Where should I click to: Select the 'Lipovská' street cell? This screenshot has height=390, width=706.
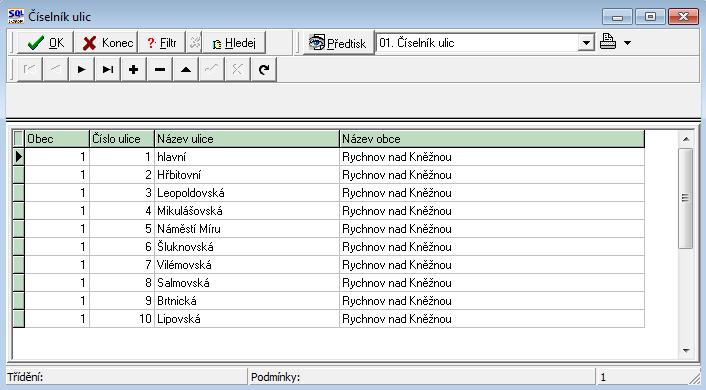click(x=247, y=319)
